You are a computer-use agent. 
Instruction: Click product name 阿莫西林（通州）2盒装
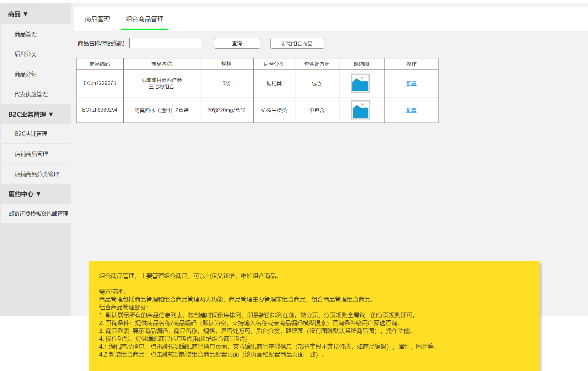(x=161, y=110)
